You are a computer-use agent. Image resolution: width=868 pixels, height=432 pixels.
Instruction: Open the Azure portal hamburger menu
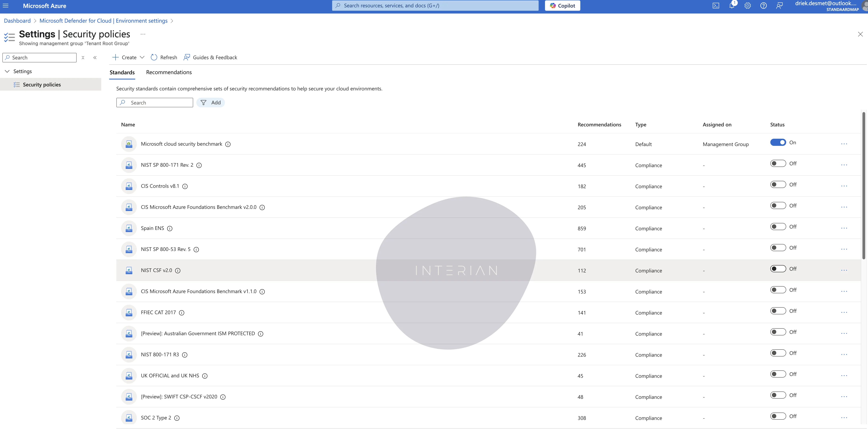pos(6,6)
